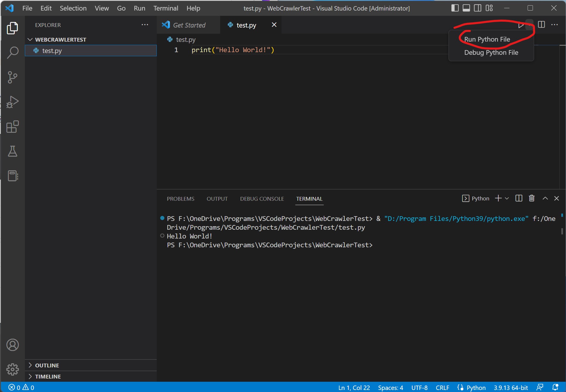This screenshot has width=566, height=392.
Task: Open the Run and Debug view
Action: 12,102
